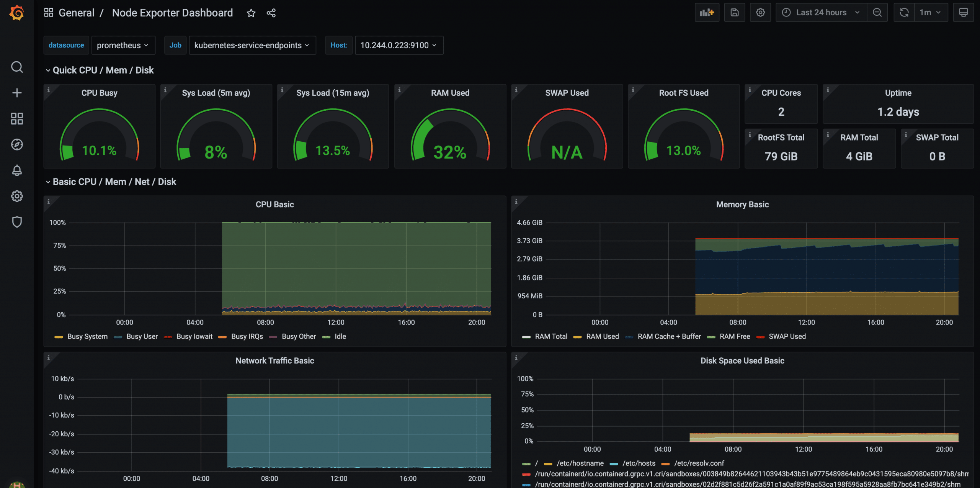
Task: Click the General folder breadcrumb
Action: tap(76, 13)
